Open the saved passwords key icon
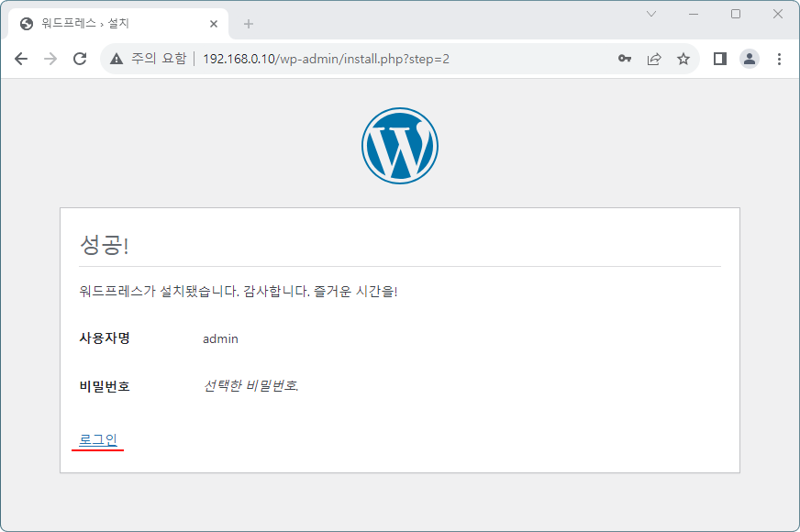Screen dimensions: 800x532 pyautogui.click(x=625, y=59)
